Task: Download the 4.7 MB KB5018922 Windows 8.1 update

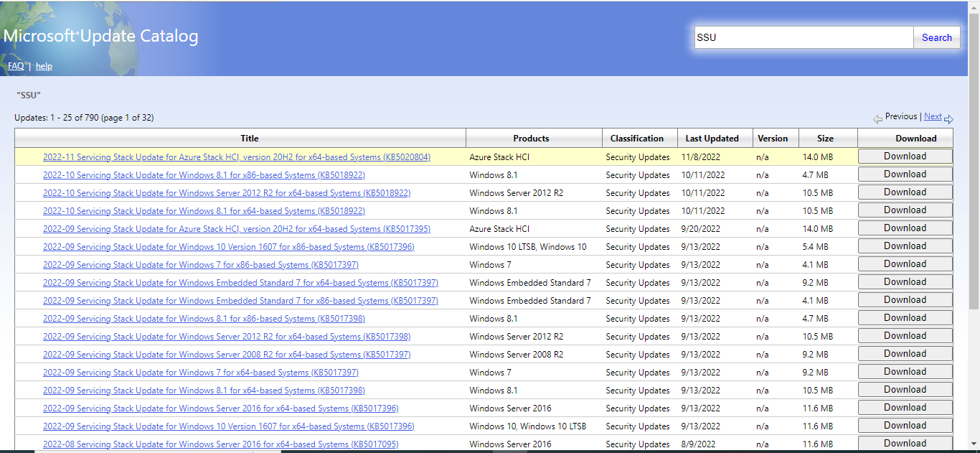Action: click(x=905, y=174)
